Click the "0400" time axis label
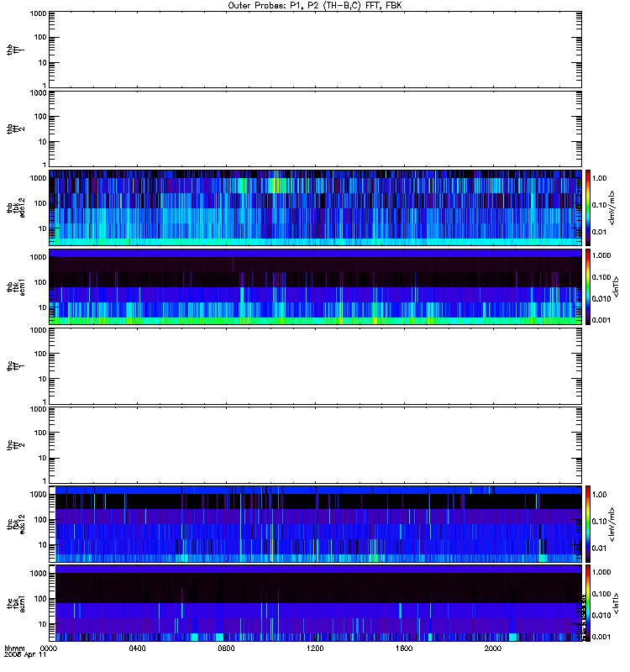Viewport: 630px width, 672px height. (137, 648)
